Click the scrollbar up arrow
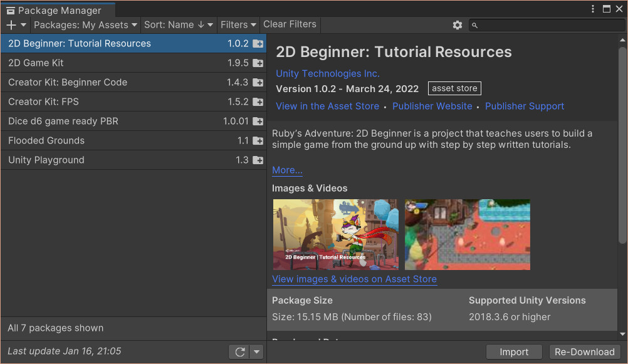Screen dimensions: 628x364 pos(622,40)
